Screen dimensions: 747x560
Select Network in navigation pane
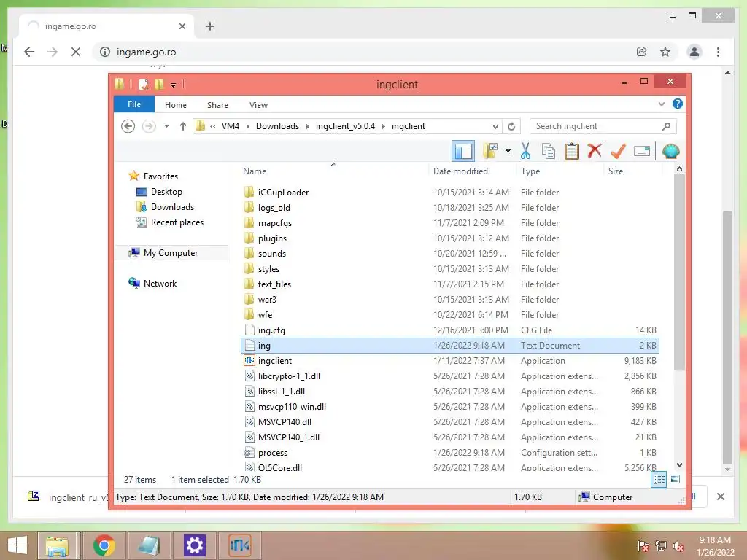pyautogui.click(x=160, y=284)
